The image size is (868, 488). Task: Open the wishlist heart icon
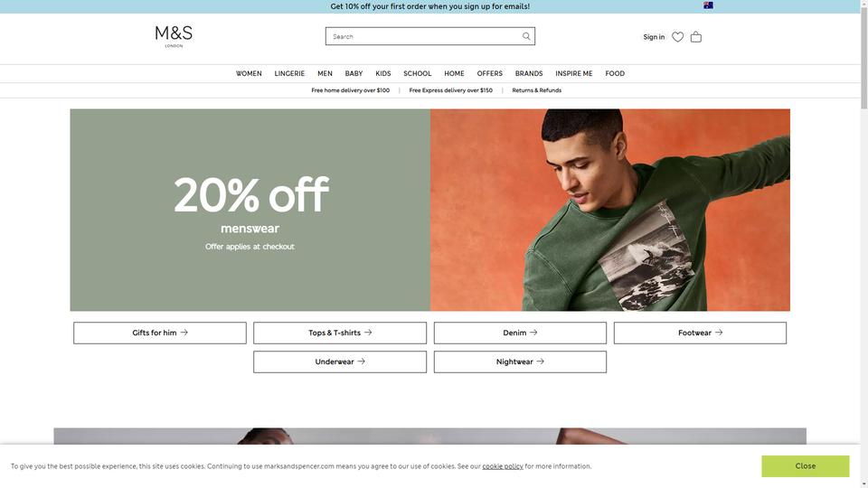click(x=677, y=37)
